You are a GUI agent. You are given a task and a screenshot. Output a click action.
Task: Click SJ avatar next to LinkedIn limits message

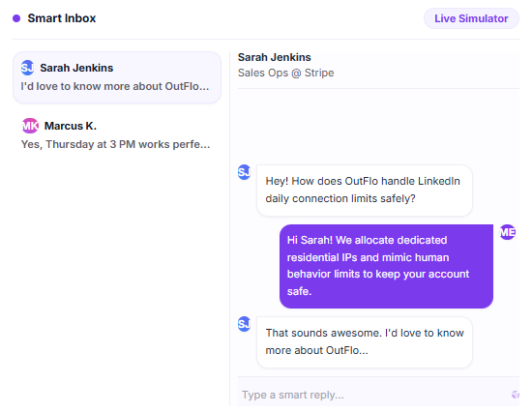pos(245,172)
